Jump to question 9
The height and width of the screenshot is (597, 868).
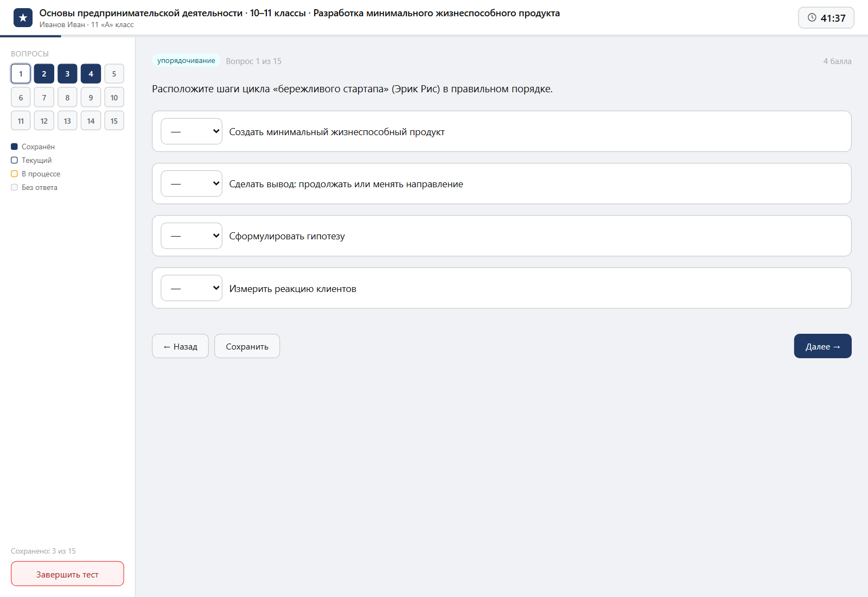[x=91, y=98]
